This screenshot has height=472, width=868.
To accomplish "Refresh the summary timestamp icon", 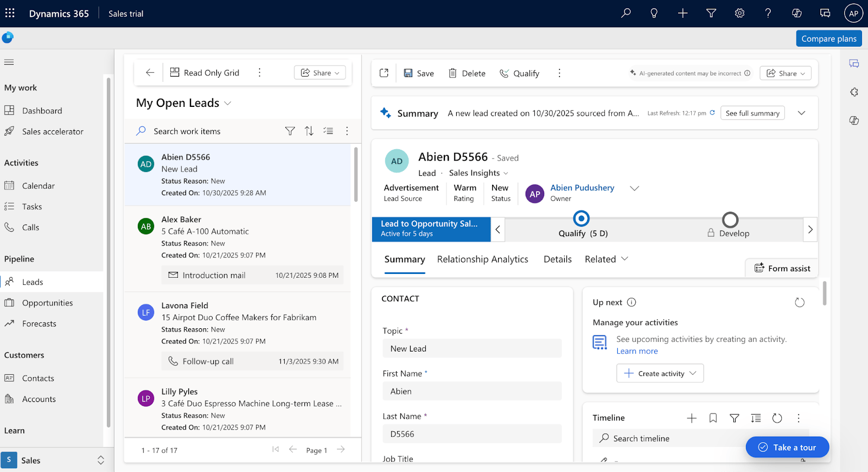I will click(712, 113).
